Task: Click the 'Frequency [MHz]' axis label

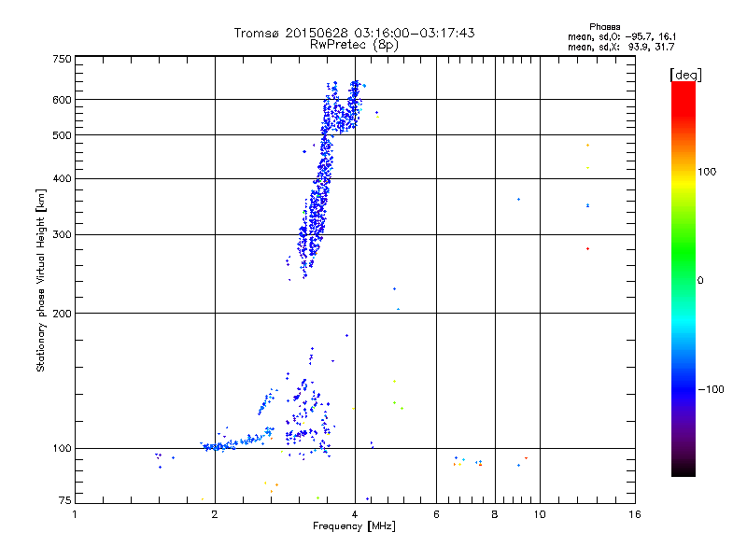Action: [354, 526]
